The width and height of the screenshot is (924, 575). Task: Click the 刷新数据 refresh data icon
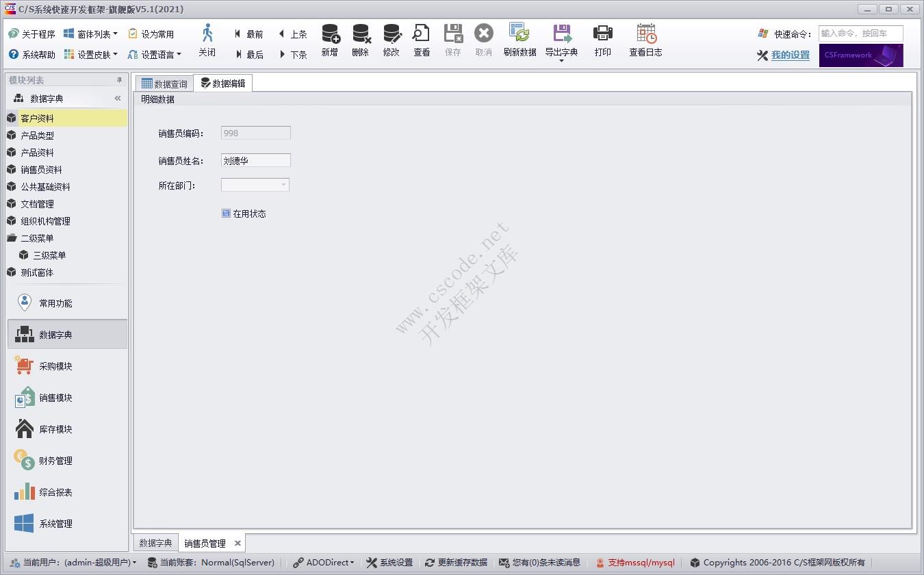[520, 40]
